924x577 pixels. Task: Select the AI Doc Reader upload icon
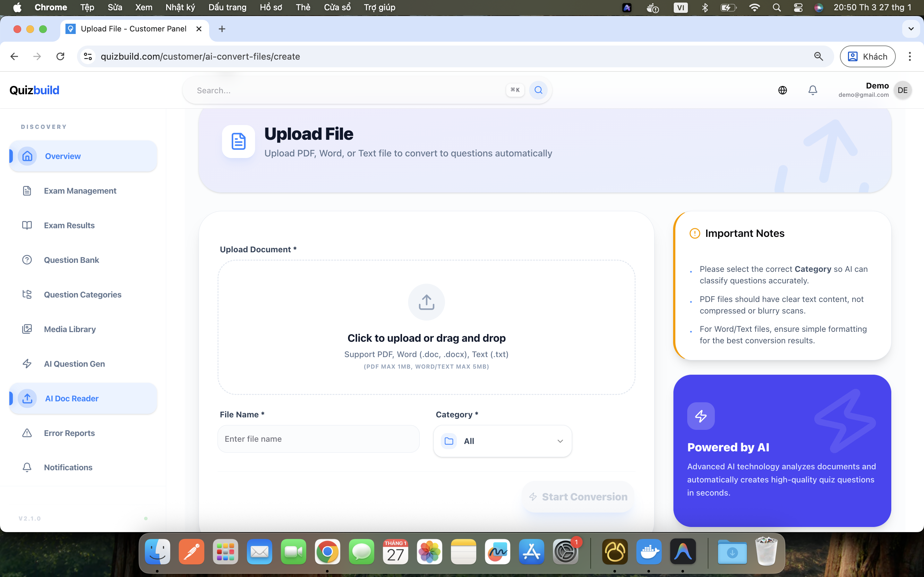pos(27,398)
